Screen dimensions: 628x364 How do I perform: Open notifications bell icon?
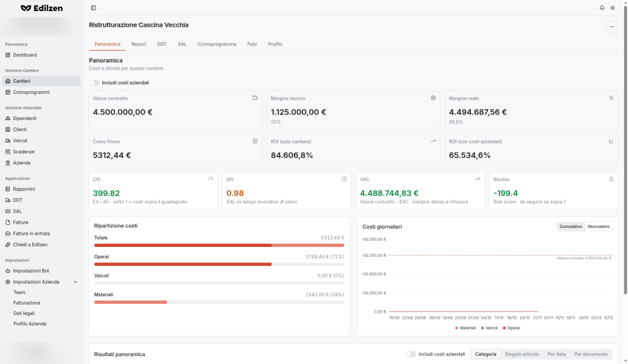pos(602,8)
